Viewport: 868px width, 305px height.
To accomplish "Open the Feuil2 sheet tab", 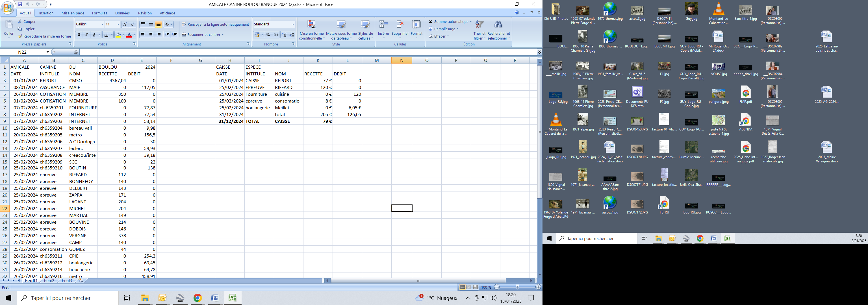I will 49,280.
